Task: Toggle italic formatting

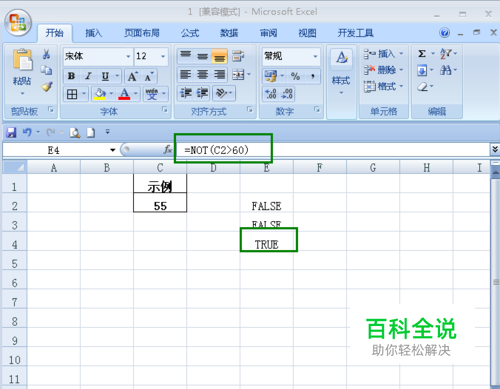Action: 88,76
